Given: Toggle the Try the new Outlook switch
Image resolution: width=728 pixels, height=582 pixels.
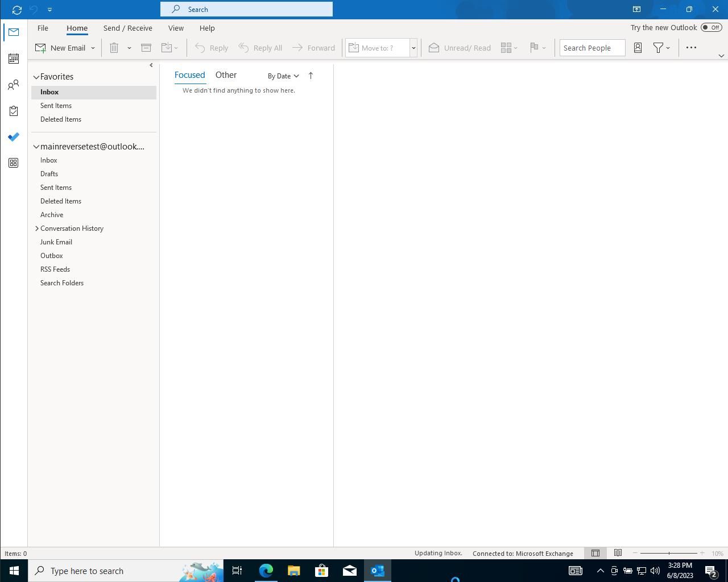Looking at the screenshot, I should [711, 27].
